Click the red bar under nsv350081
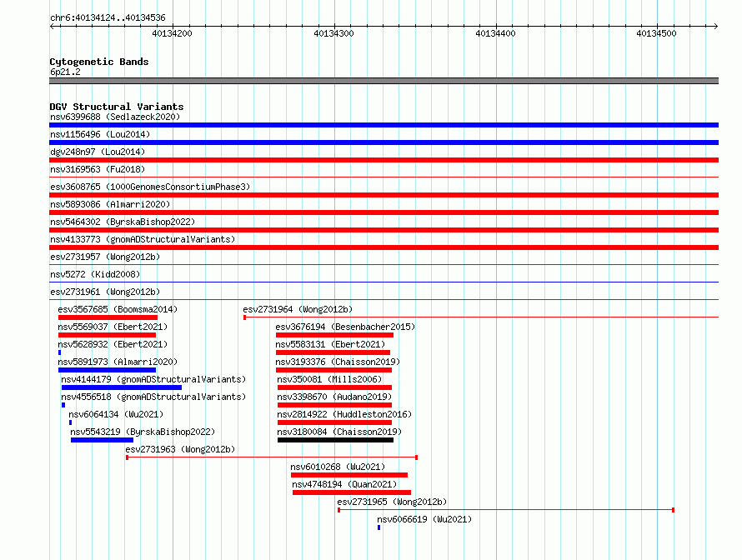 coord(334,387)
